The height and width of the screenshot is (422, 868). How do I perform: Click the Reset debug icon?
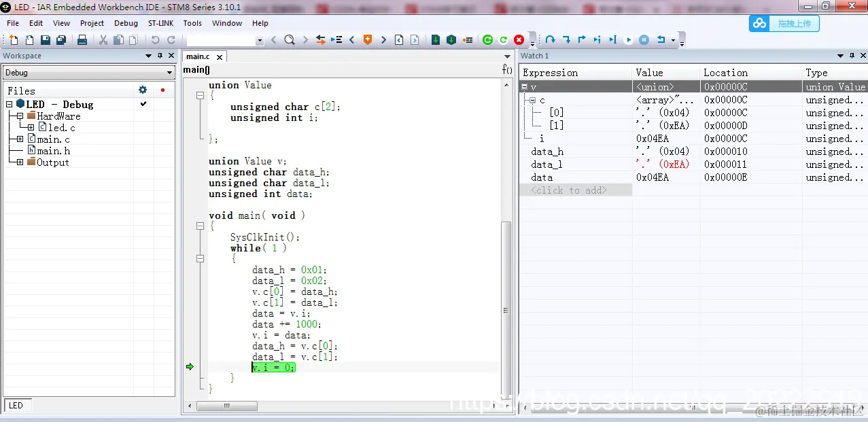[x=661, y=40]
